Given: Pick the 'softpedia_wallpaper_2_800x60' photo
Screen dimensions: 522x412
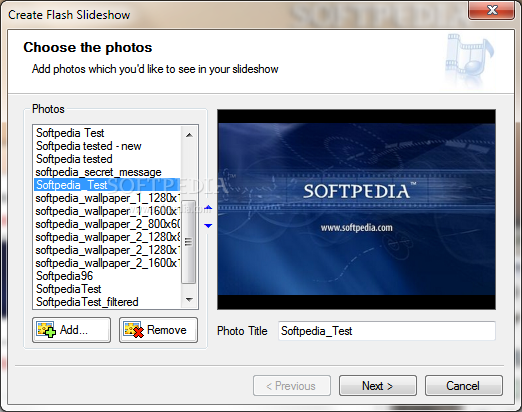Looking at the screenshot, I should pyautogui.click(x=107, y=224).
